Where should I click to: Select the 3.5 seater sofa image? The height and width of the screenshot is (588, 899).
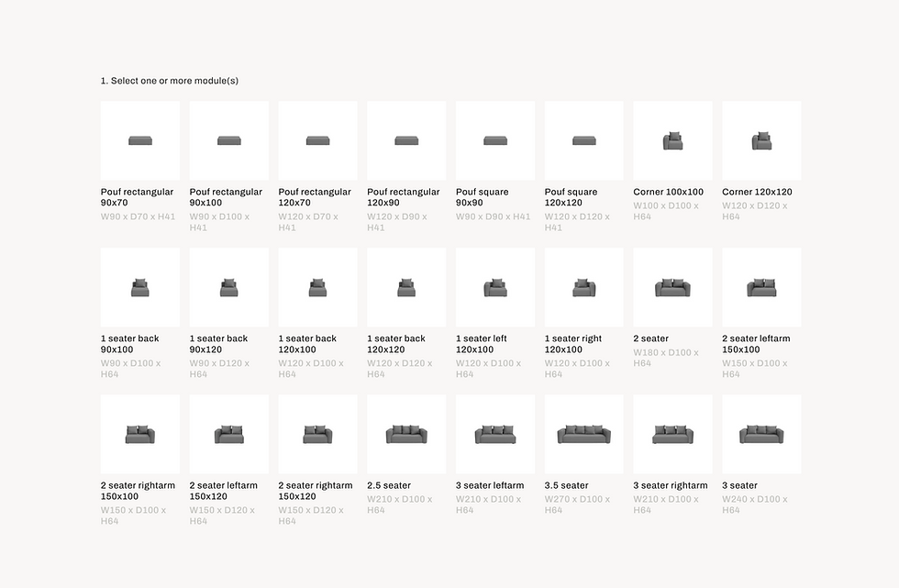click(583, 435)
